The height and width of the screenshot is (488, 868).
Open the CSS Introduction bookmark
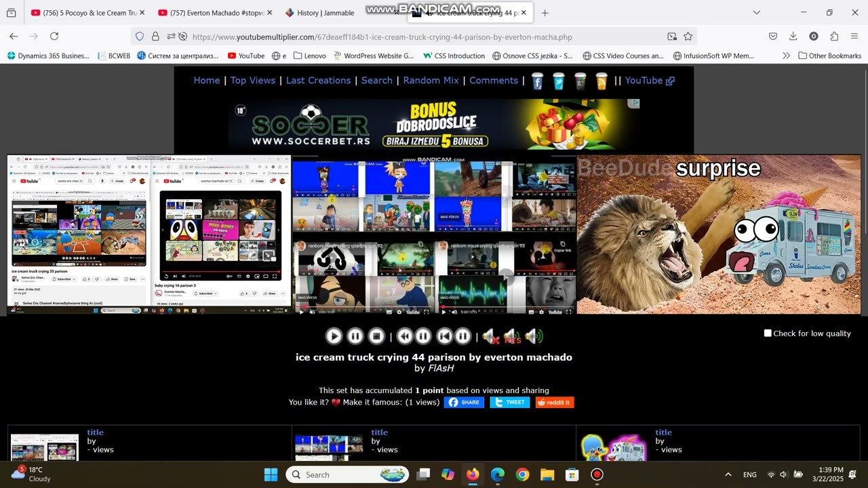pos(454,56)
